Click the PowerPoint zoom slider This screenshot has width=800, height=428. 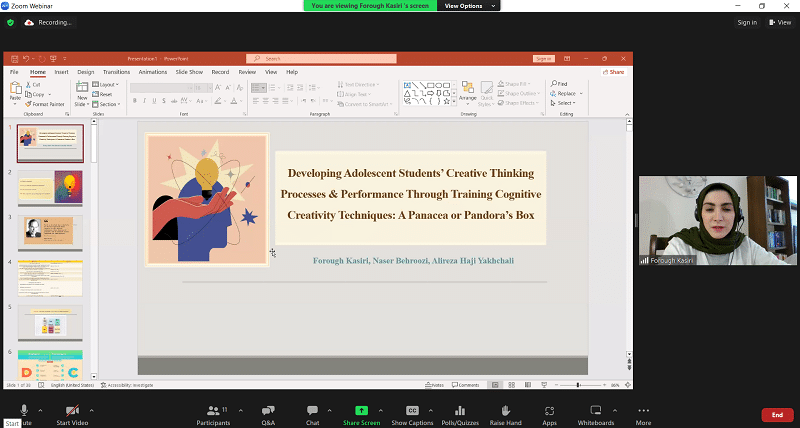click(x=578, y=385)
